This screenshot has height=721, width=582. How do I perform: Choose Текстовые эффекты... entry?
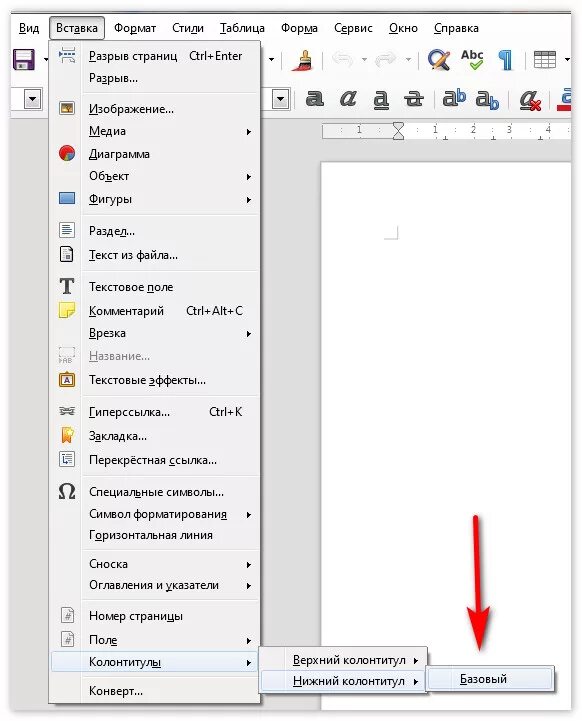coord(155,380)
